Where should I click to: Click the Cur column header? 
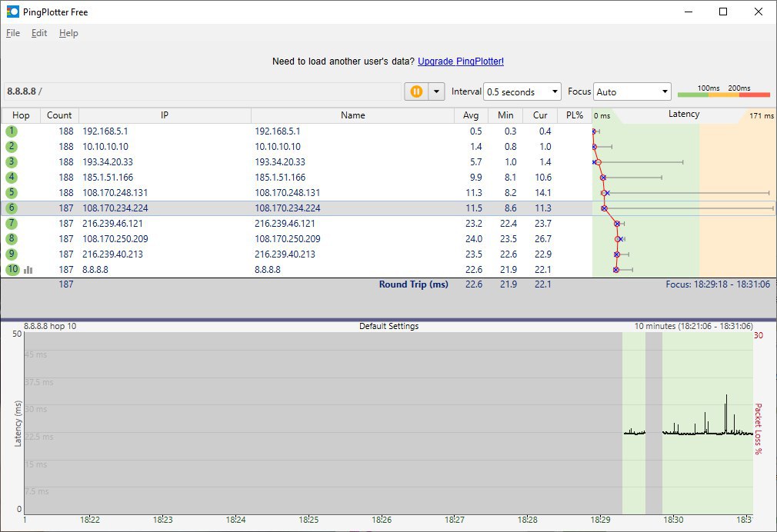(x=540, y=115)
